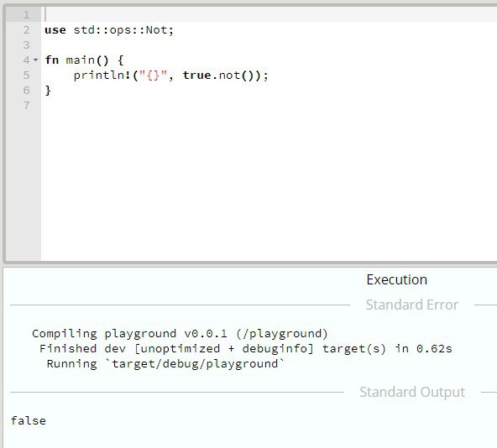Click line number 6 in gutter

click(26, 91)
